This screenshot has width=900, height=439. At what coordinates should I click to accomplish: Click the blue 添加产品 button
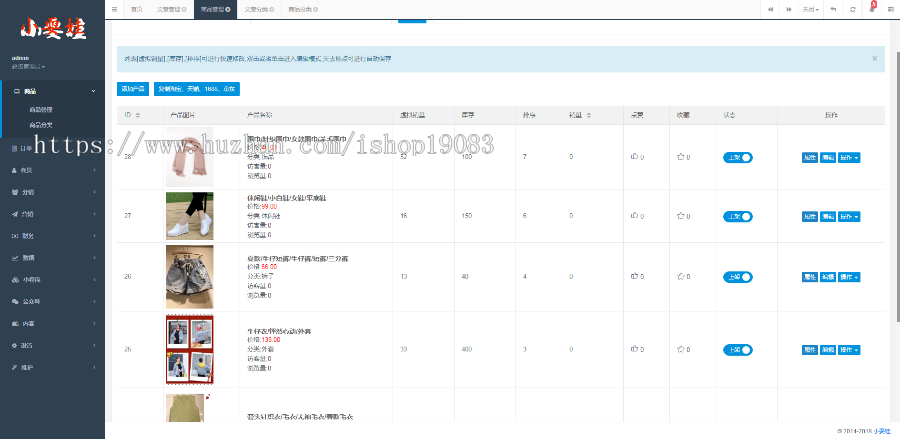coord(133,89)
